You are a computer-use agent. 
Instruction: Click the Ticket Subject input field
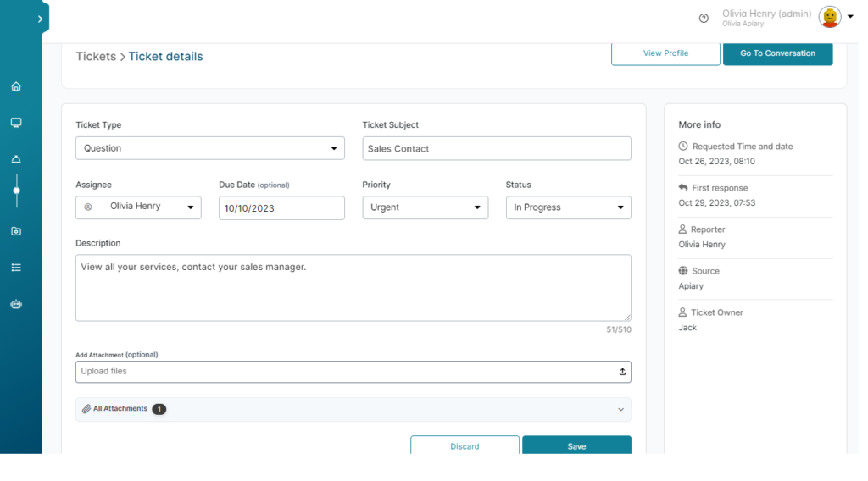tap(497, 148)
